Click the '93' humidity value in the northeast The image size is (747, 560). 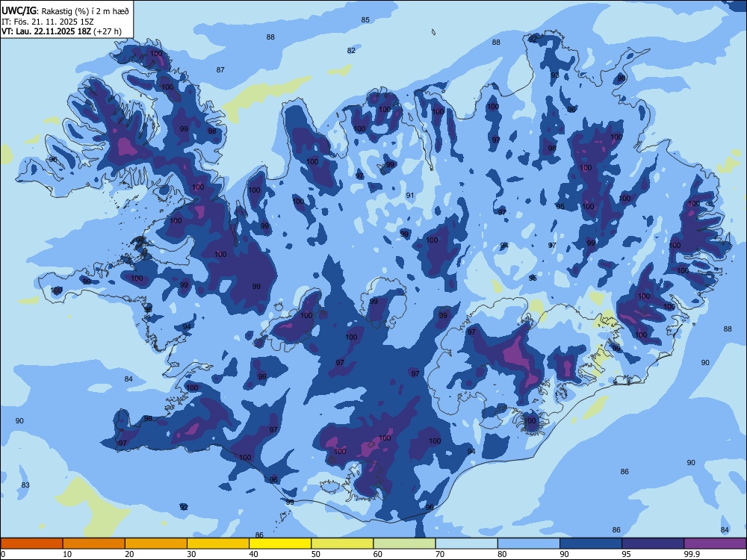(x=555, y=75)
